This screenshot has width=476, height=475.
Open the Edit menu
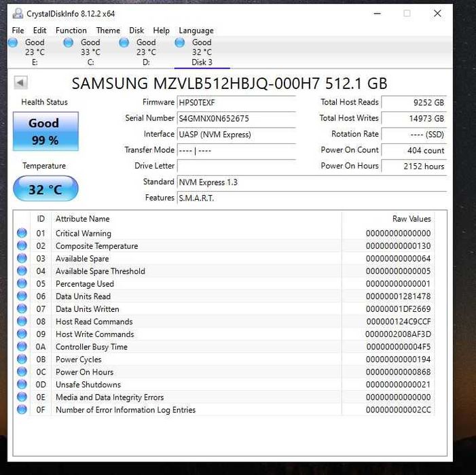40,31
